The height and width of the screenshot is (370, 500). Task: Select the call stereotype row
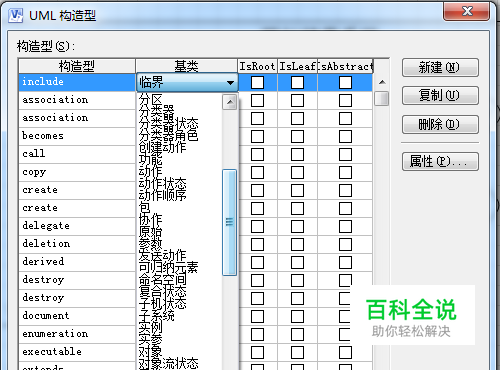click(x=77, y=154)
